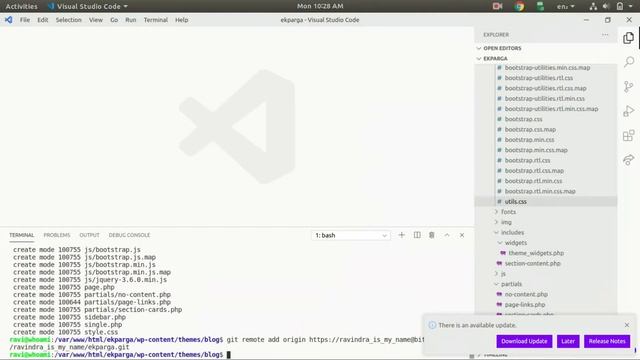
Task: Create a new terminal with plus icon
Action: (402, 235)
